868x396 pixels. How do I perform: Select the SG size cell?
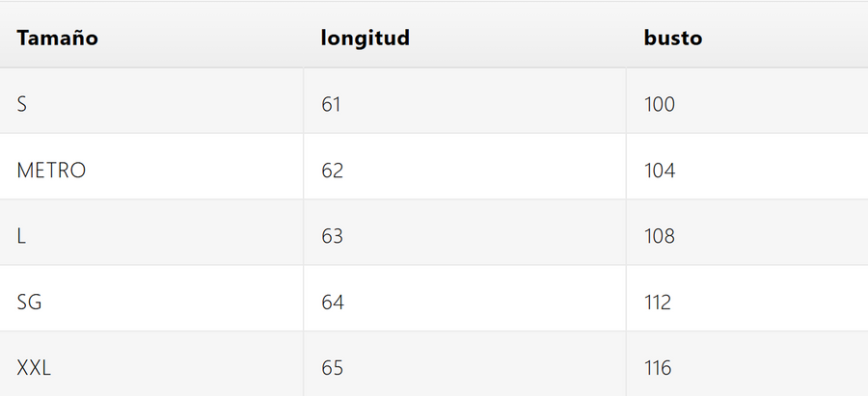[x=29, y=302]
